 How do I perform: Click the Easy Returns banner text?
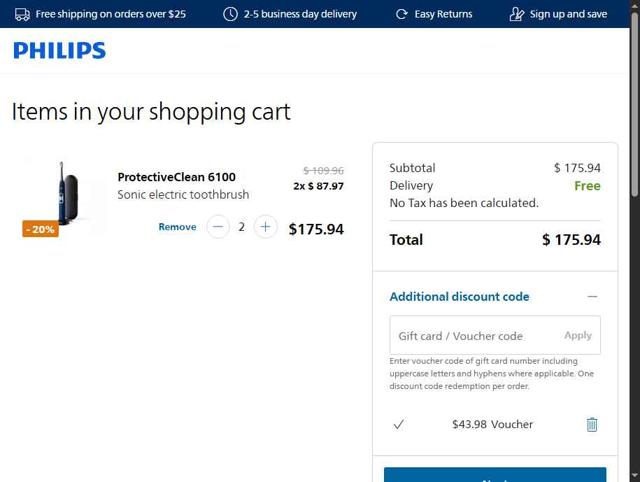[443, 14]
